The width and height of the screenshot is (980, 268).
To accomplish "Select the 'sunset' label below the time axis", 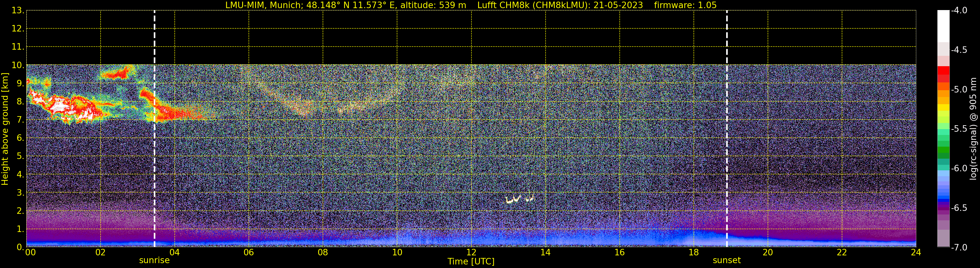I will coord(727,261).
